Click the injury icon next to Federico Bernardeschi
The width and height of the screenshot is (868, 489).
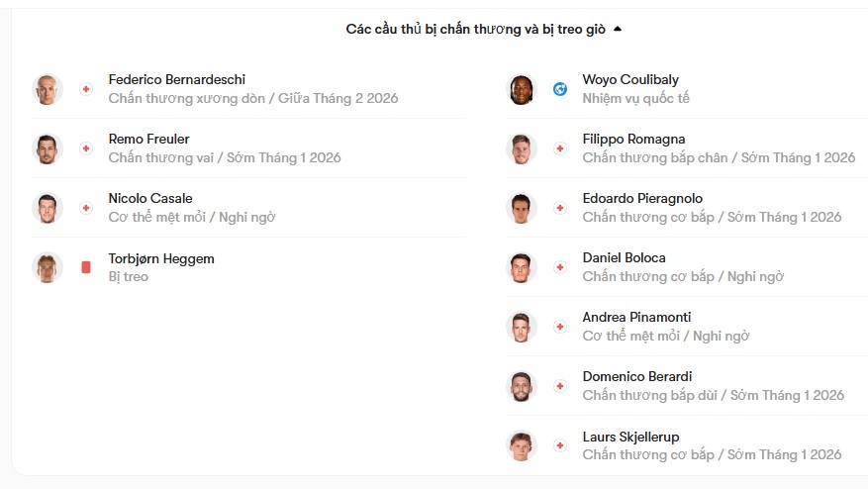coord(86,89)
